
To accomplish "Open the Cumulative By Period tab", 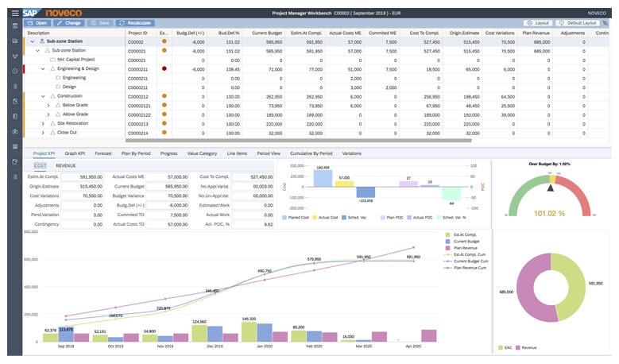I will [x=311, y=153].
